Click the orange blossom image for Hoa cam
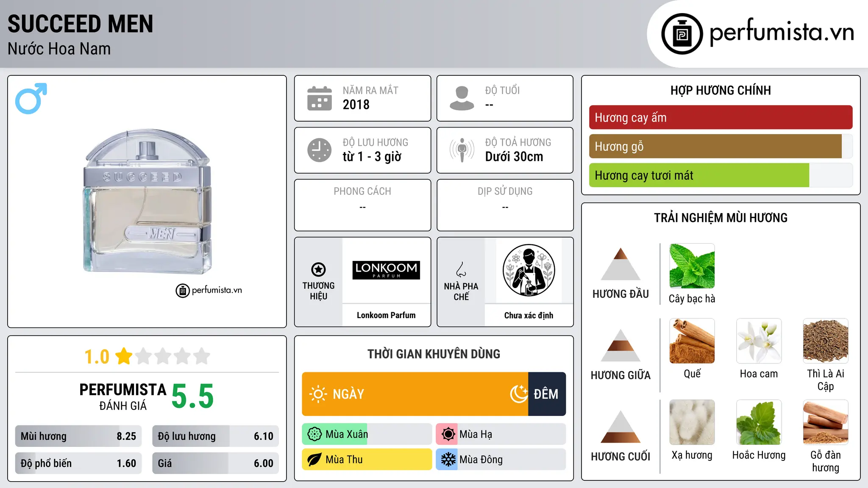Screen dimensions: 868x488 (x=759, y=341)
